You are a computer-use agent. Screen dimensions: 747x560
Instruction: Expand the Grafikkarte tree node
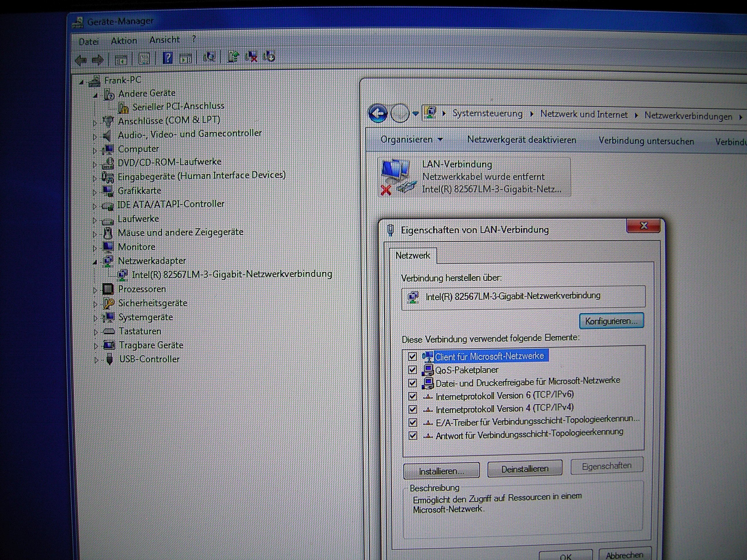pos(95,192)
